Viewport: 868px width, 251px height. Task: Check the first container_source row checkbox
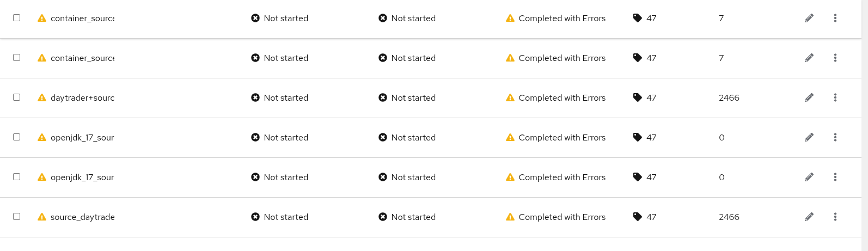16,17
